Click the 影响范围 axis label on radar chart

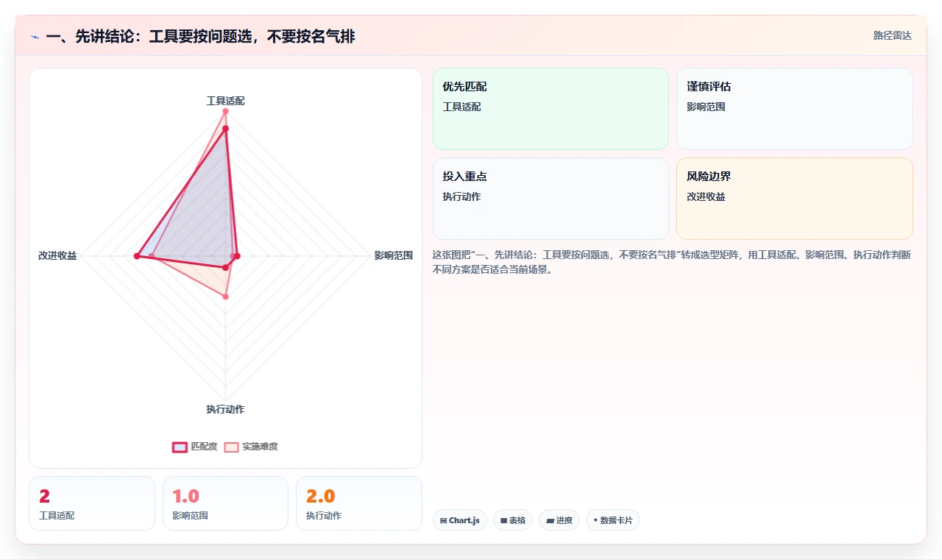click(x=394, y=256)
